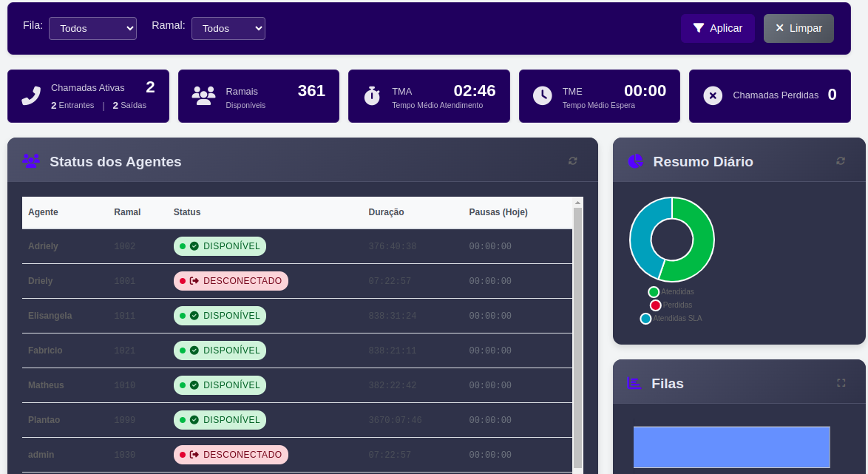Expand the Filas panel to fullscreen

[x=841, y=383]
